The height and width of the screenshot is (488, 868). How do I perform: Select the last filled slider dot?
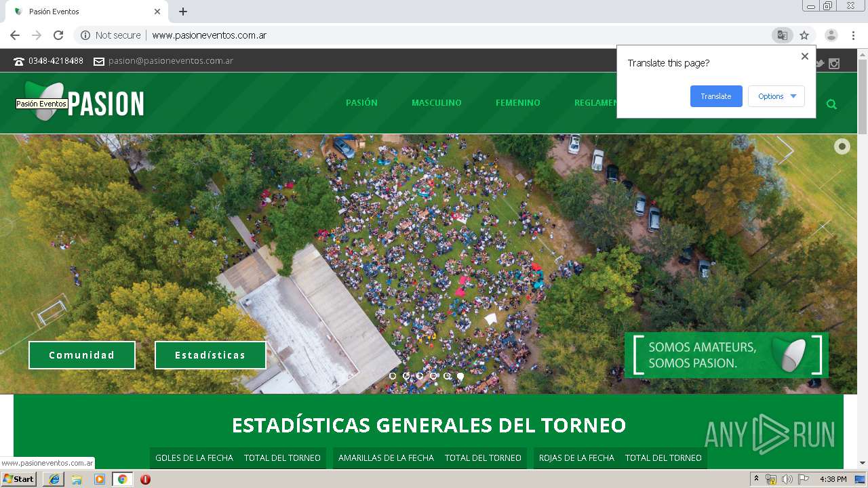click(x=460, y=375)
